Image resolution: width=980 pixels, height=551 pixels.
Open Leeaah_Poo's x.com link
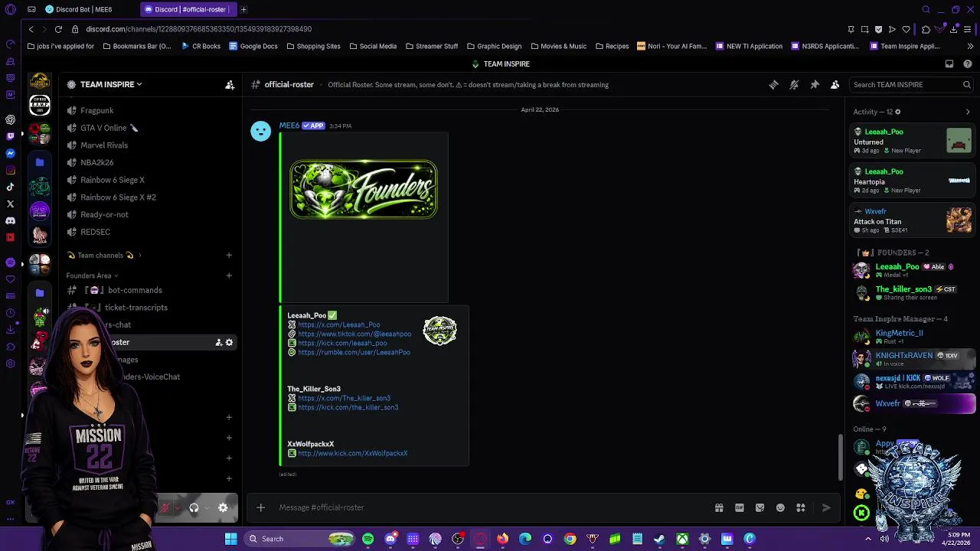(x=338, y=325)
